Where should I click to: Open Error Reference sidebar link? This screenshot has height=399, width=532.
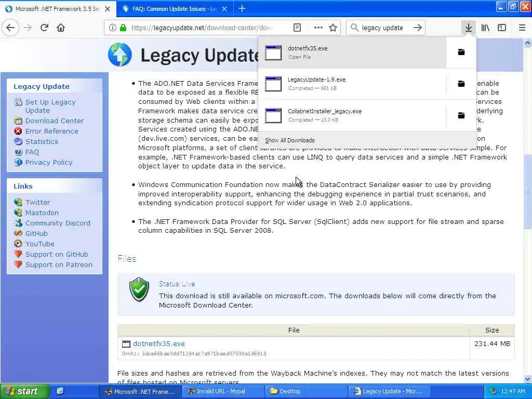[x=51, y=131]
